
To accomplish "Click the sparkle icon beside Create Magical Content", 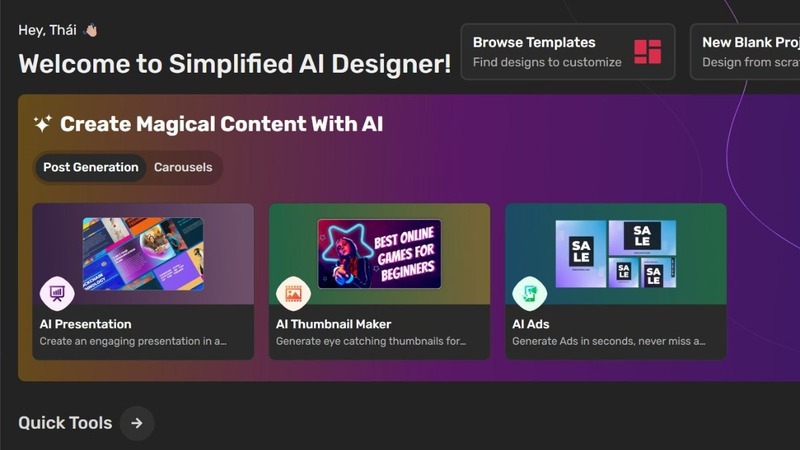I will point(43,123).
